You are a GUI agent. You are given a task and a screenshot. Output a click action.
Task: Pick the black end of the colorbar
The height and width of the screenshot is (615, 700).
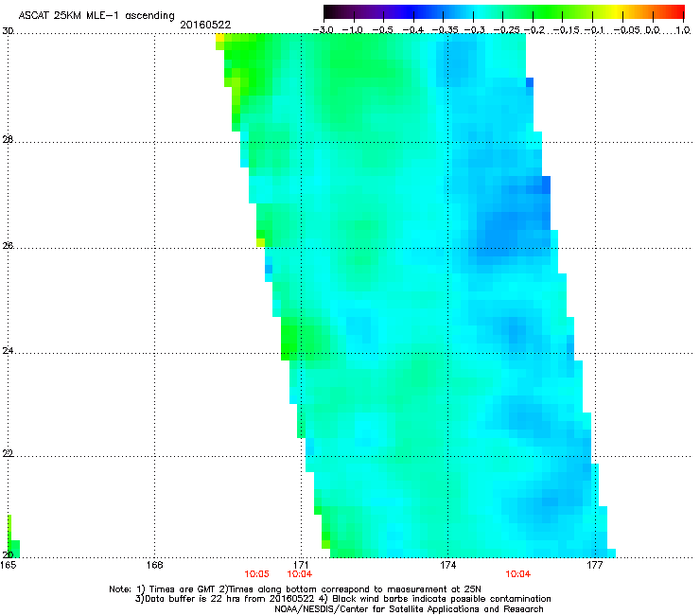(330, 11)
